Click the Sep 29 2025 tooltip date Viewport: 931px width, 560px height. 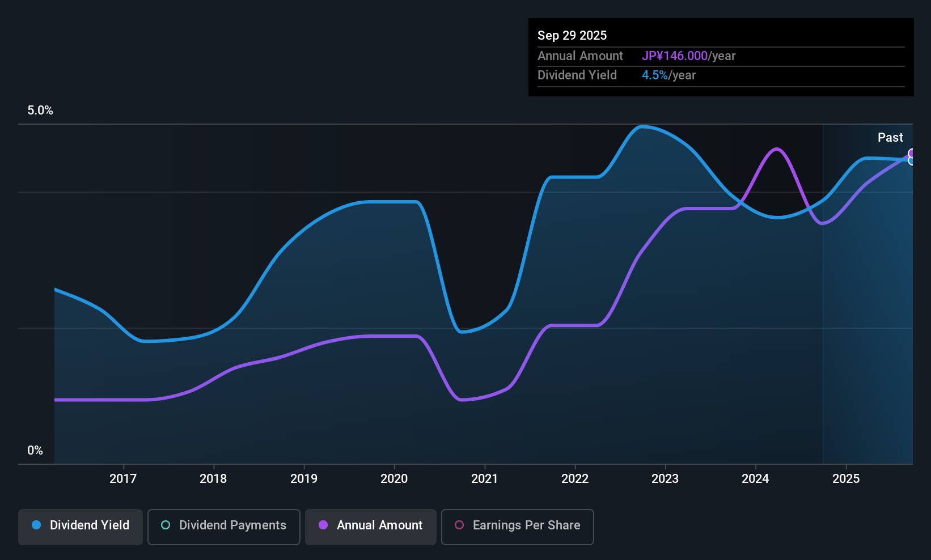coord(572,36)
